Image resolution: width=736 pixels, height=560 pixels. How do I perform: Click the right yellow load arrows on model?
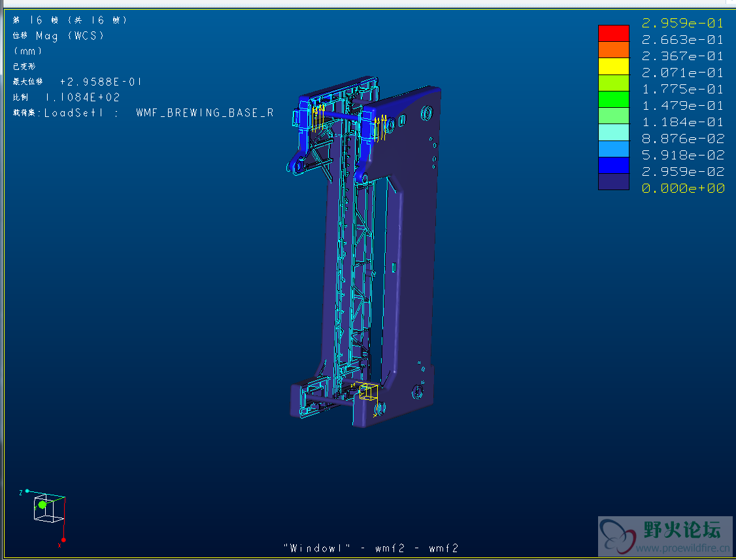point(380,127)
